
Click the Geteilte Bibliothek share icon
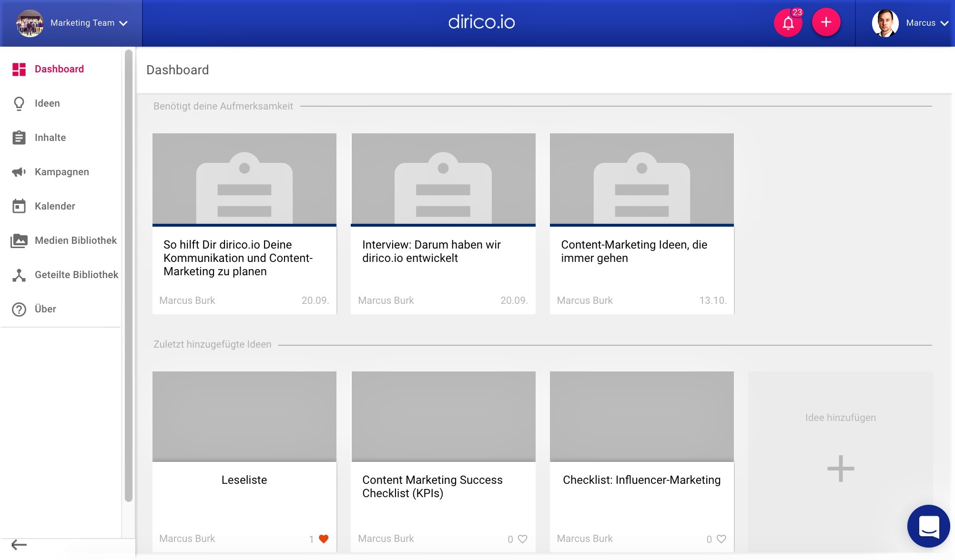coord(19,275)
